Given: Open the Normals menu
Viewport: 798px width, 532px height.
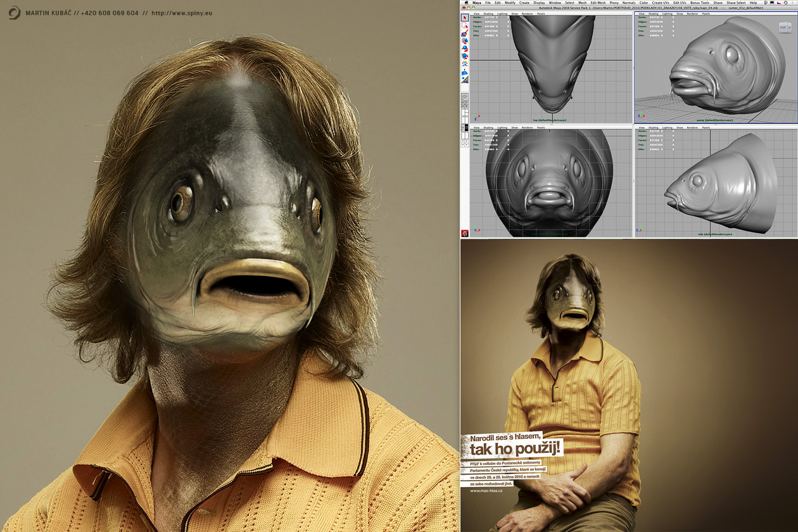Looking at the screenshot, I should [628, 3].
